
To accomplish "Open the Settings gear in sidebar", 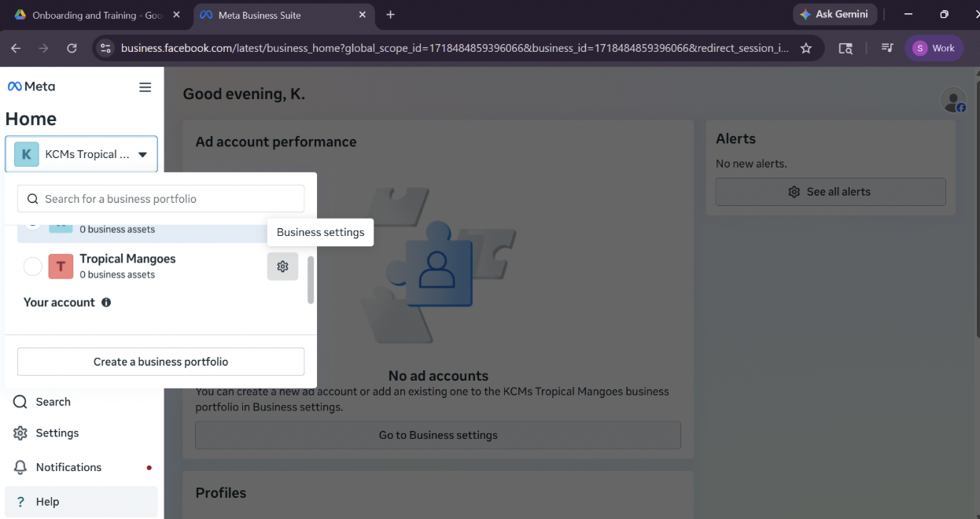I will tap(20, 433).
